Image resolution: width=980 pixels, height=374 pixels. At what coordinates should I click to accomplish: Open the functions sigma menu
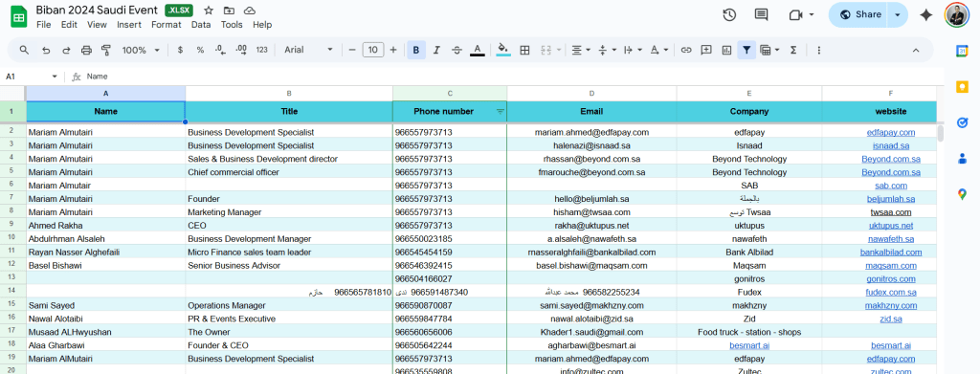[793, 50]
